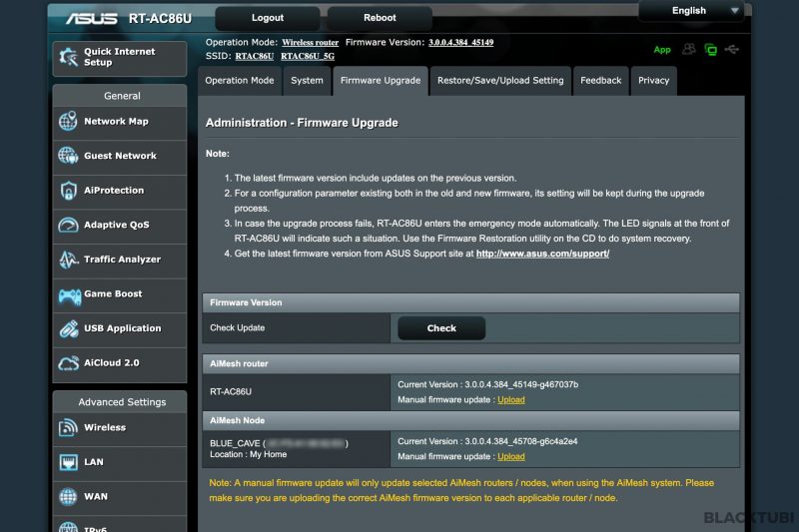Click Upload link for BLUE_CAVE node
Screen dimensions: 799x532
tap(511, 457)
